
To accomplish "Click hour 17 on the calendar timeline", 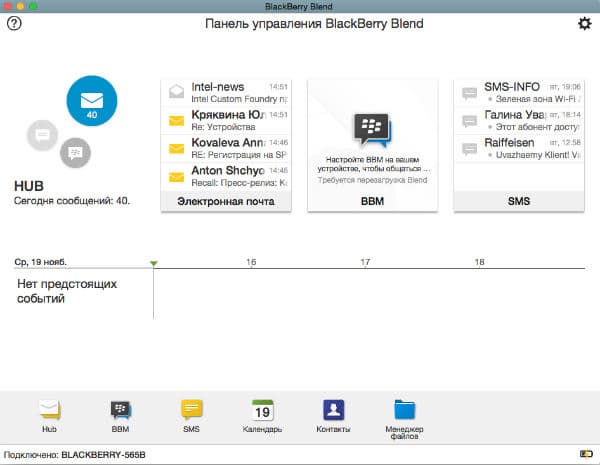I will pyautogui.click(x=365, y=262).
